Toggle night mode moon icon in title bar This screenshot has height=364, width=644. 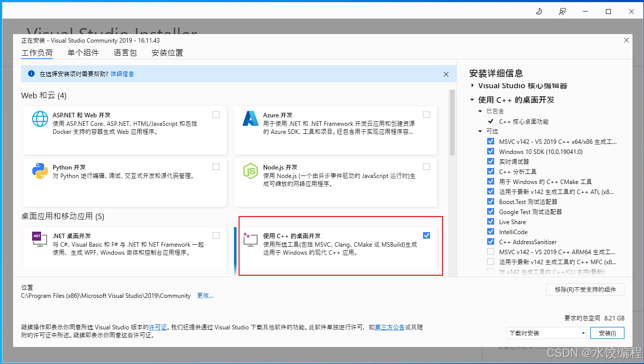(539, 12)
